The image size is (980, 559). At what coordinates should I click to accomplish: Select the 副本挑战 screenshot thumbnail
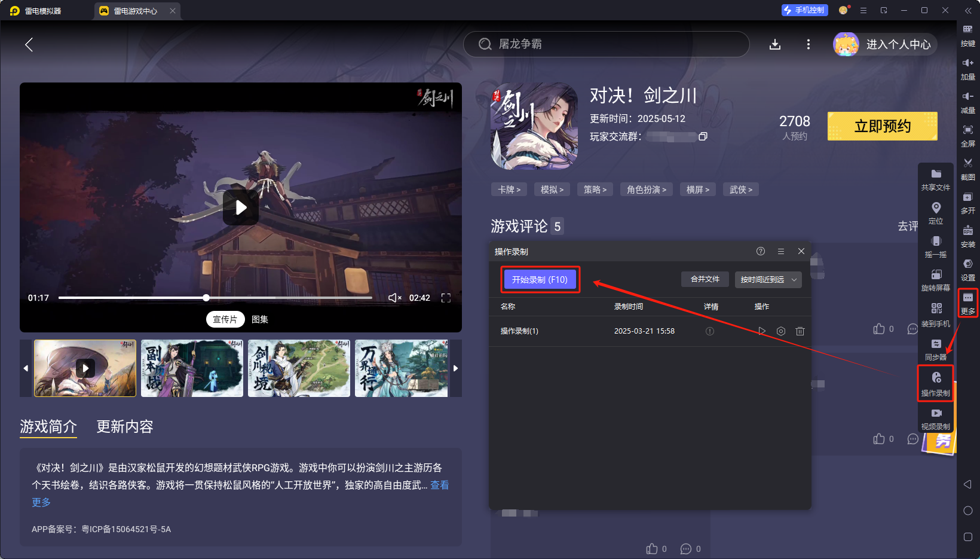click(x=192, y=368)
